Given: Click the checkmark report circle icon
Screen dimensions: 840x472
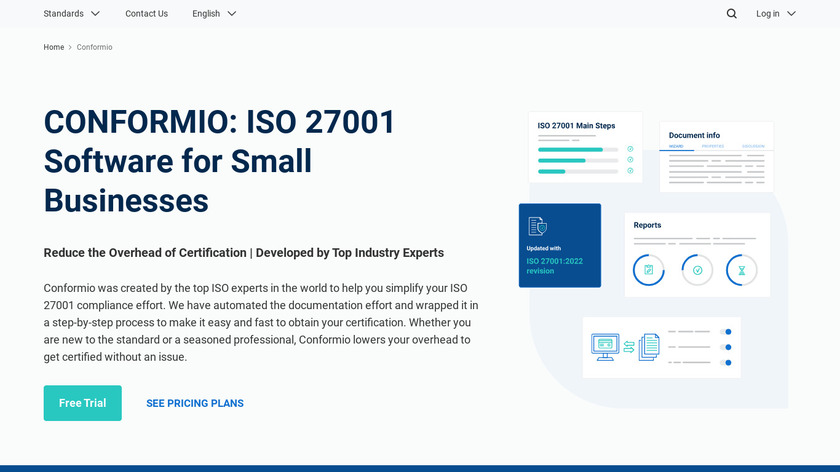Looking at the screenshot, I should pyautogui.click(x=697, y=270).
